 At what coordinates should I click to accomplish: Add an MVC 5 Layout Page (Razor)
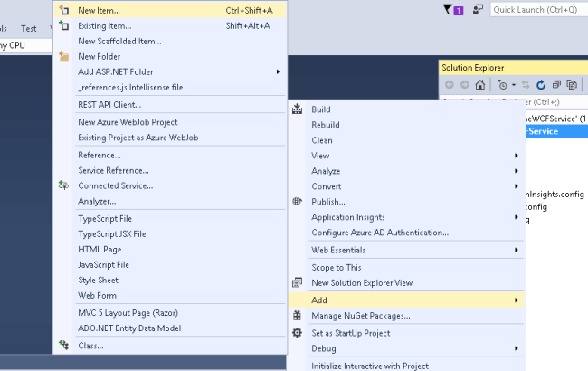tap(170, 313)
